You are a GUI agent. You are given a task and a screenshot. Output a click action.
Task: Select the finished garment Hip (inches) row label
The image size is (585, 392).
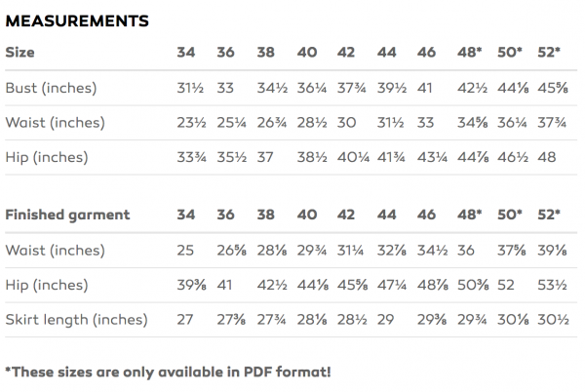click(48, 285)
